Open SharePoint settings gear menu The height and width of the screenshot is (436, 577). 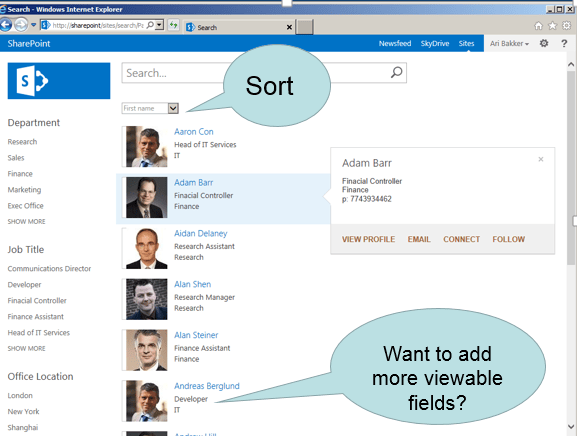coord(544,43)
